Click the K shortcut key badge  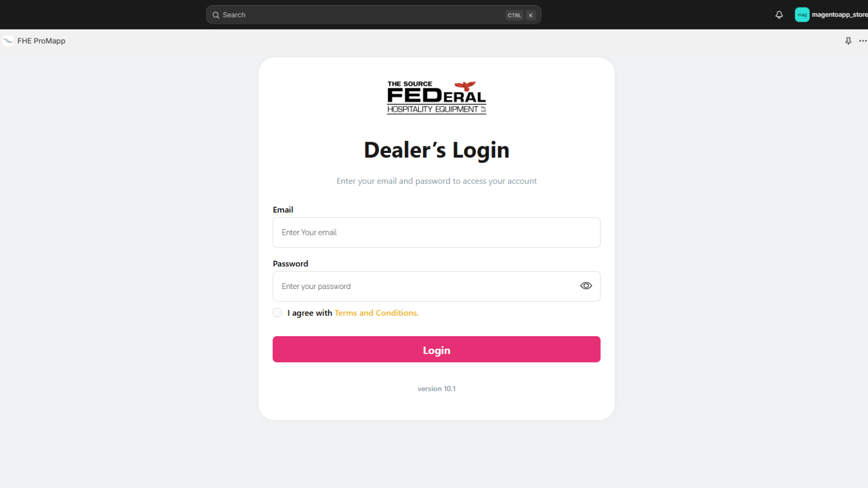pyautogui.click(x=531, y=15)
